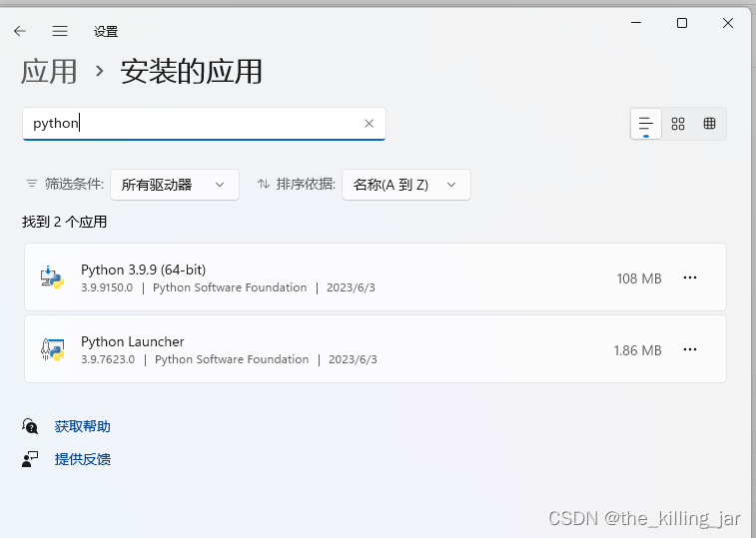Screen dimensions: 756x538
Task: Click the sort arrows icon beside 排序依据
Action: pyautogui.click(x=264, y=184)
